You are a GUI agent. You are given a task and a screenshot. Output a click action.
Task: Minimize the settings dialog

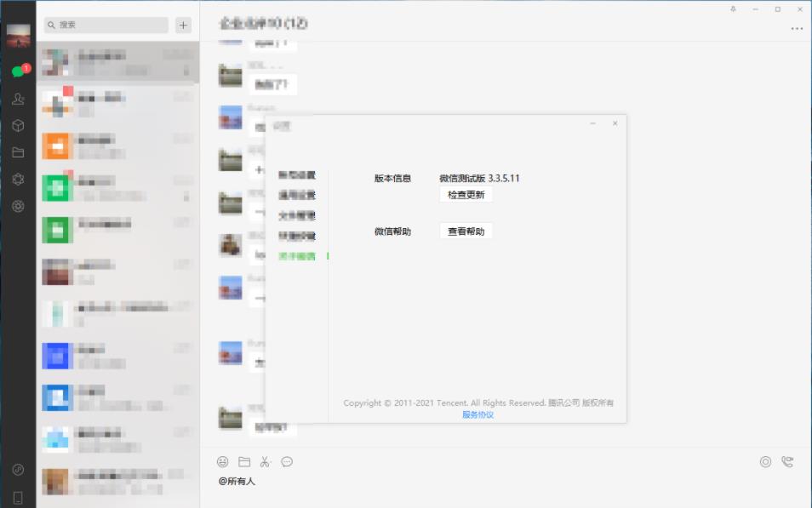[593, 123]
